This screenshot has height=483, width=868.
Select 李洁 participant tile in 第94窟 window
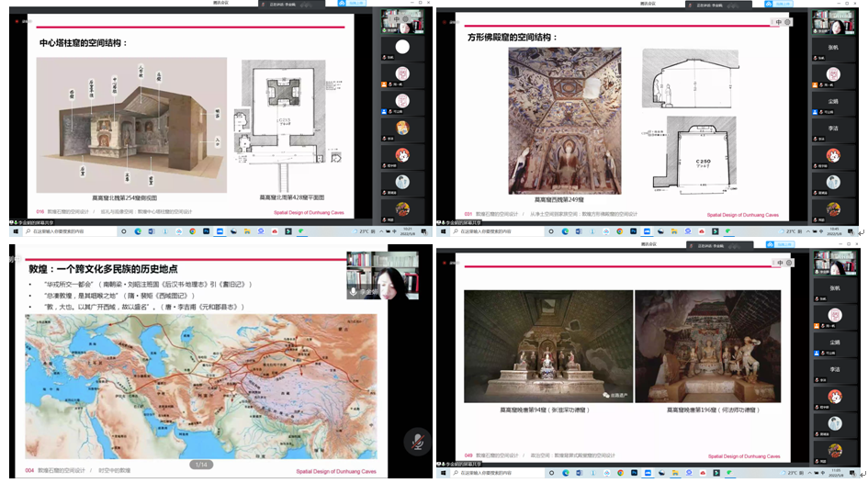835,370
